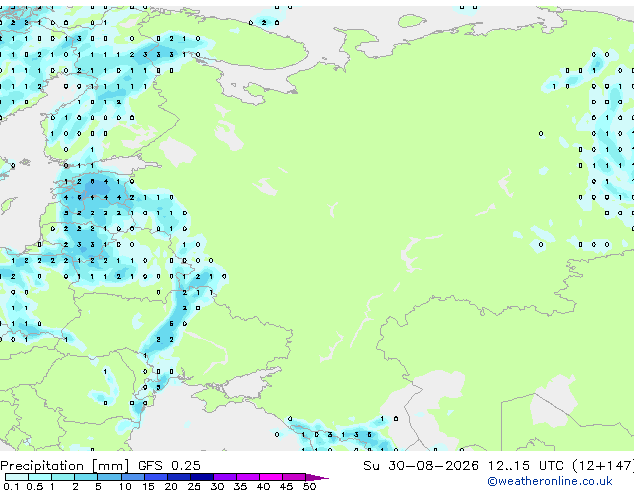This screenshot has height=490, width=634.
Task: Click the '0.5' legend scale label
Action: [35, 486]
